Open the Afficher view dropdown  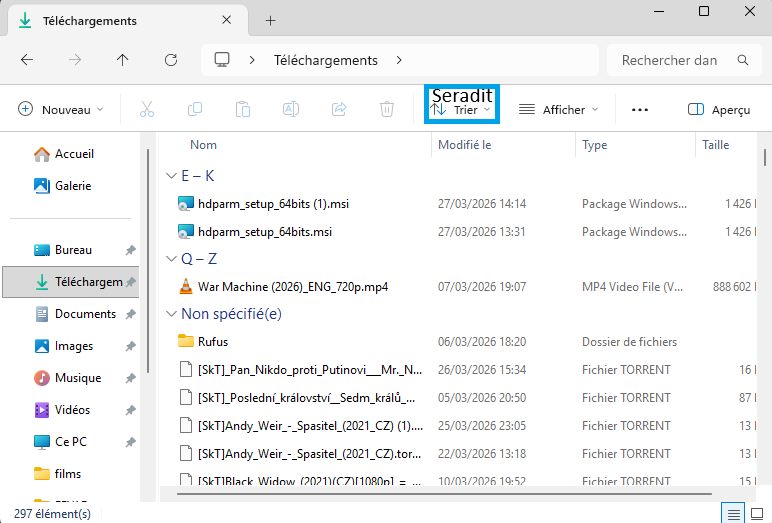[x=559, y=109]
